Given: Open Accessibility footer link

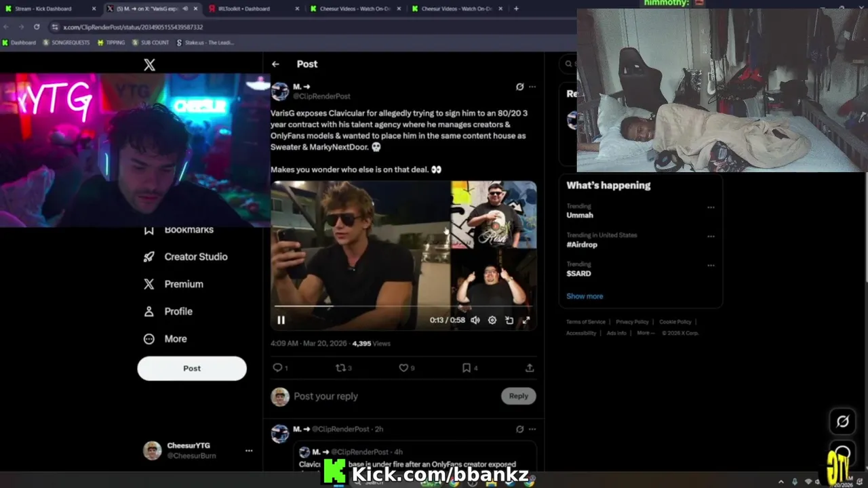Looking at the screenshot, I should [581, 333].
